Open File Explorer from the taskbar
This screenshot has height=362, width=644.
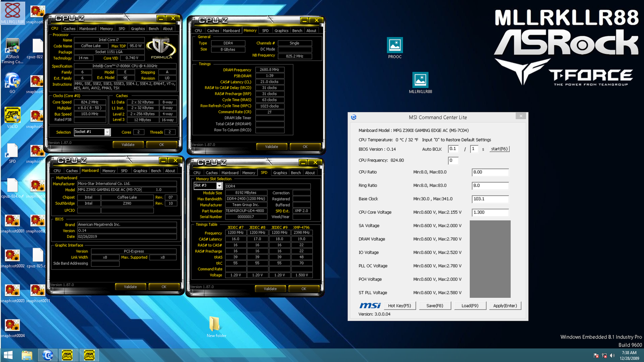click(27, 355)
